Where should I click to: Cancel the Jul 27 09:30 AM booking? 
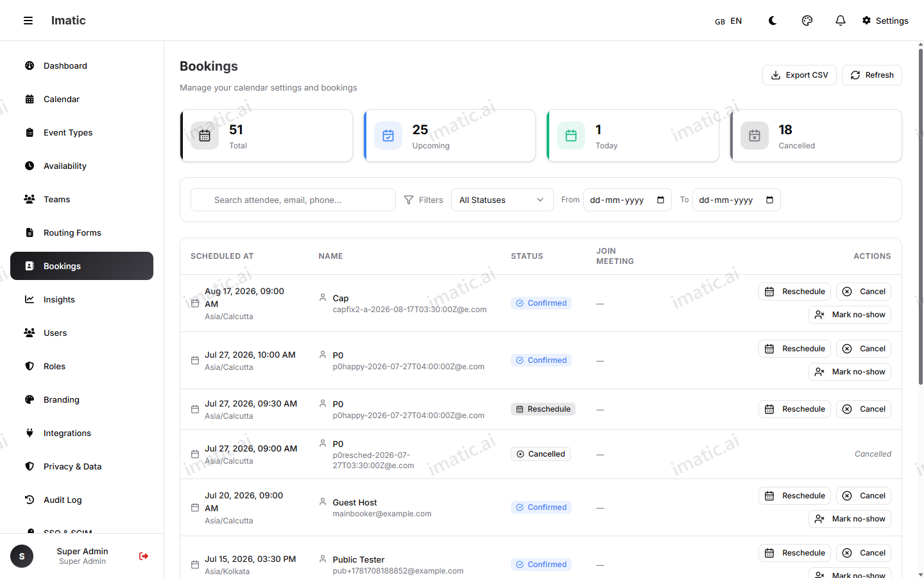pos(864,409)
